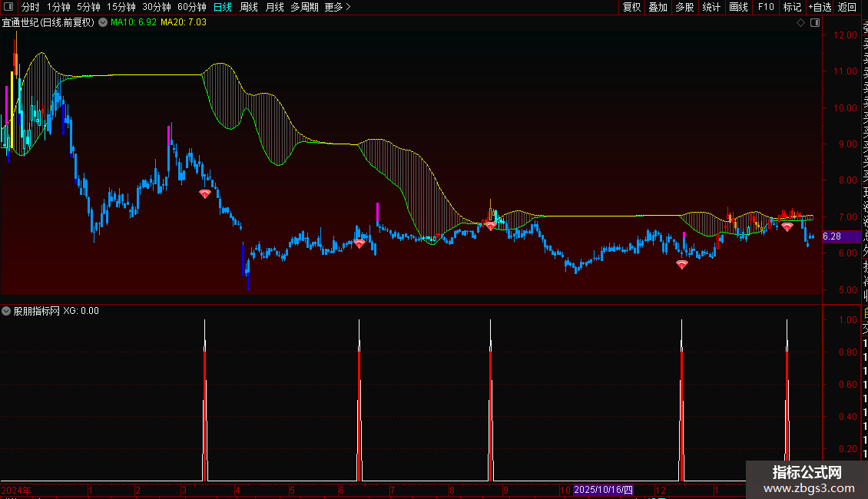Image resolution: width=868 pixels, height=499 pixels.
Task: Open the 统计 statistics tool
Action: (x=711, y=7)
